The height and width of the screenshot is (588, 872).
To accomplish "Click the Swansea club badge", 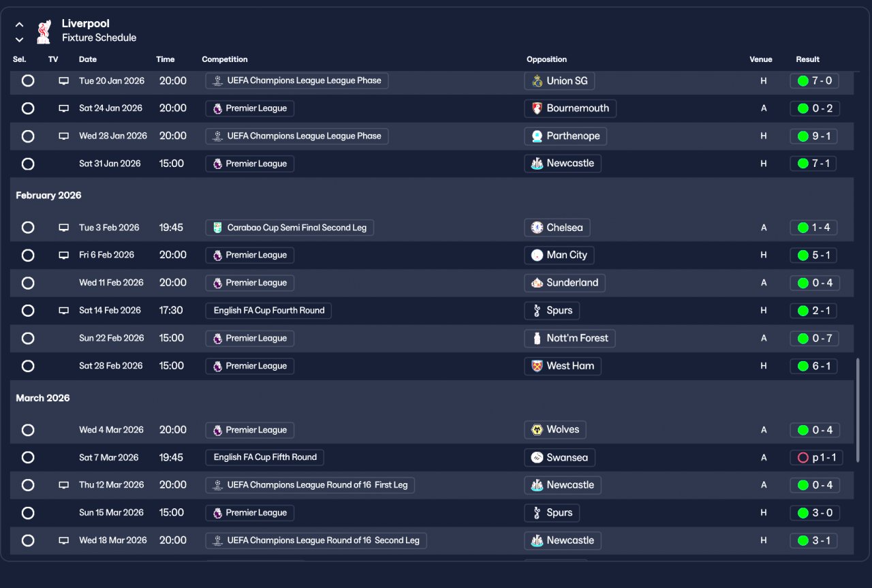I will (537, 458).
